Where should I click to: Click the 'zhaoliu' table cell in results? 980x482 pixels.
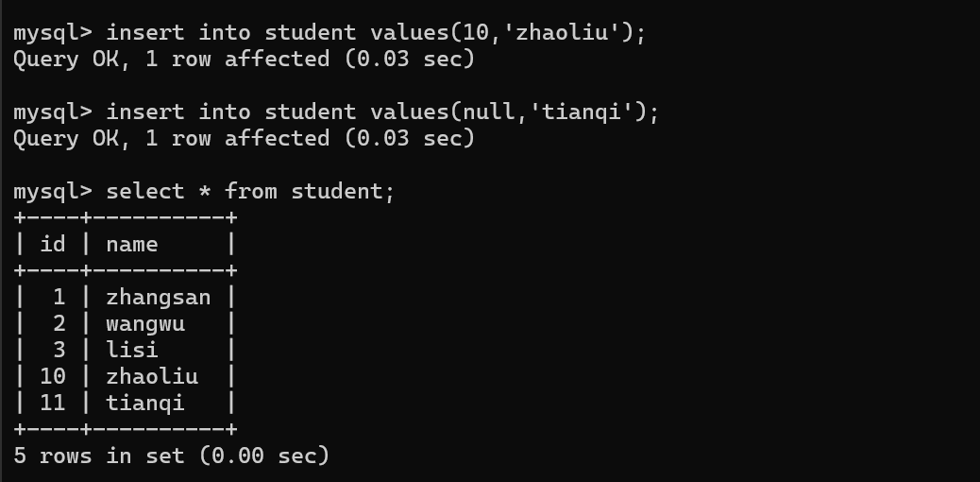[x=152, y=376]
